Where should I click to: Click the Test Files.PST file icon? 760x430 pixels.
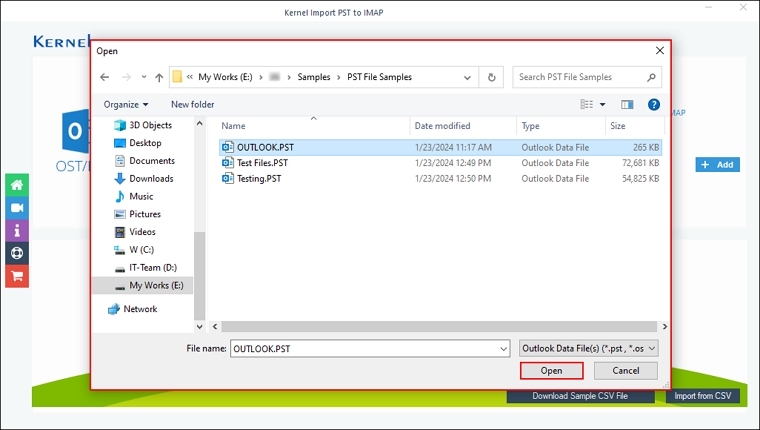[227, 163]
